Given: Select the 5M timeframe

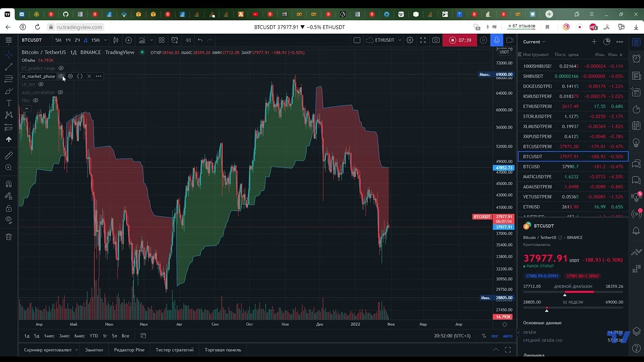Looking at the screenshot, I should click(58, 40).
